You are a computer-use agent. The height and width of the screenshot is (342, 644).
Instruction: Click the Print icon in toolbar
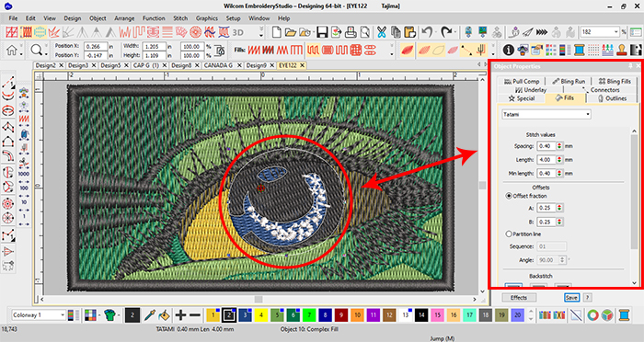click(x=351, y=32)
